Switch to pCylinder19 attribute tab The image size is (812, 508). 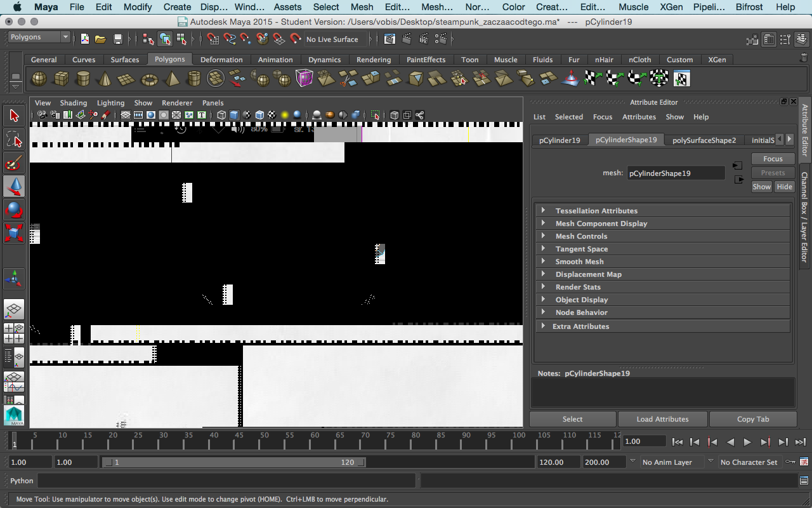[560, 140]
